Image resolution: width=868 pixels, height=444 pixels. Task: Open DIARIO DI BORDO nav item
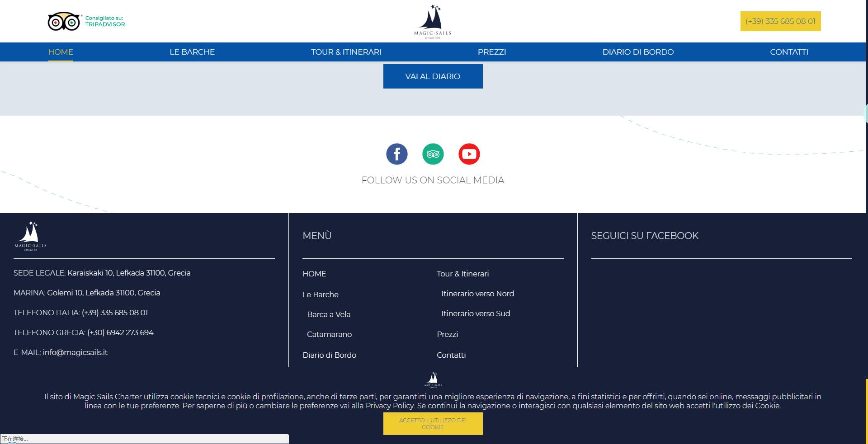tap(638, 52)
